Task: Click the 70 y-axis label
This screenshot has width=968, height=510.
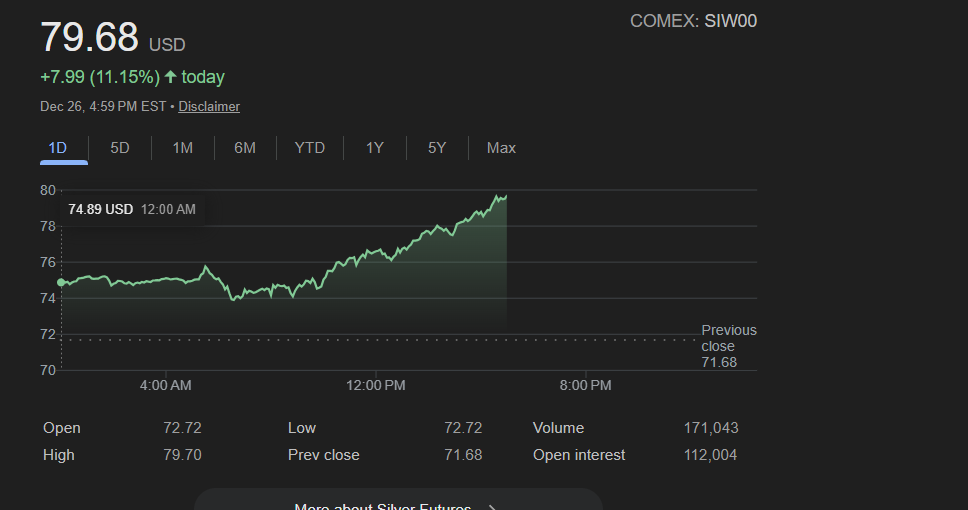Action: click(48, 370)
